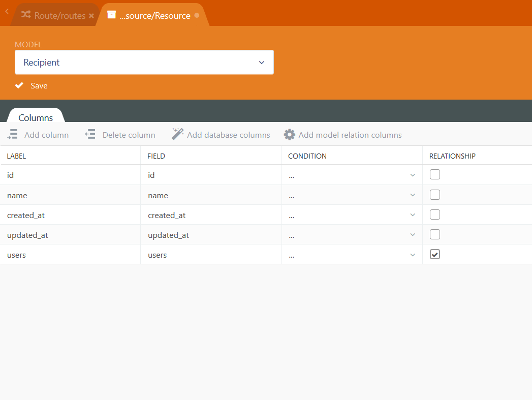Image resolution: width=532 pixels, height=400 pixels.
Task: Click the Save checkmark icon
Action: (19, 85)
